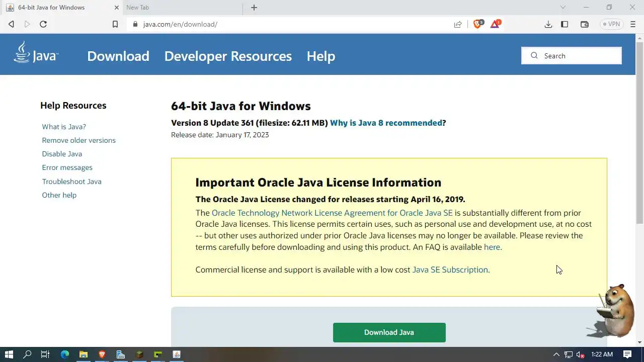The image size is (644, 362).
Task: Open the Brave hamburger menu
Action: coord(633,24)
